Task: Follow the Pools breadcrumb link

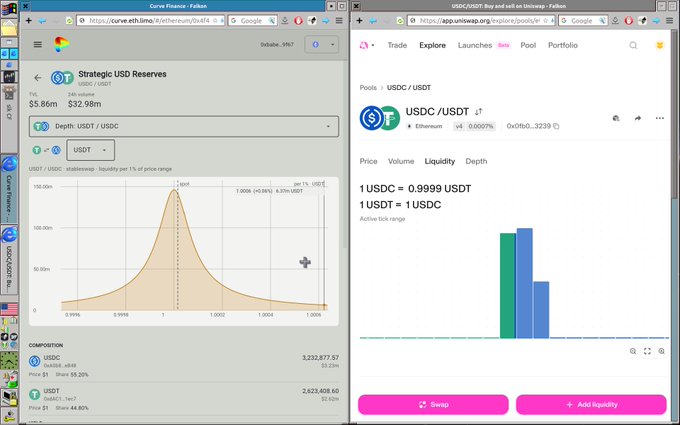Action: pos(368,88)
